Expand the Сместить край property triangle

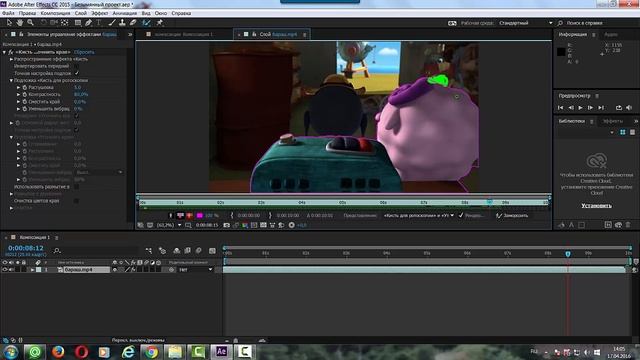[x=18, y=102]
